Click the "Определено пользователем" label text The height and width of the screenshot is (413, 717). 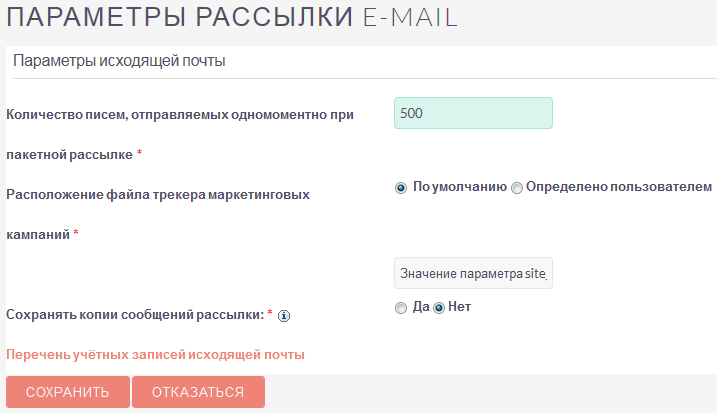tap(618, 186)
